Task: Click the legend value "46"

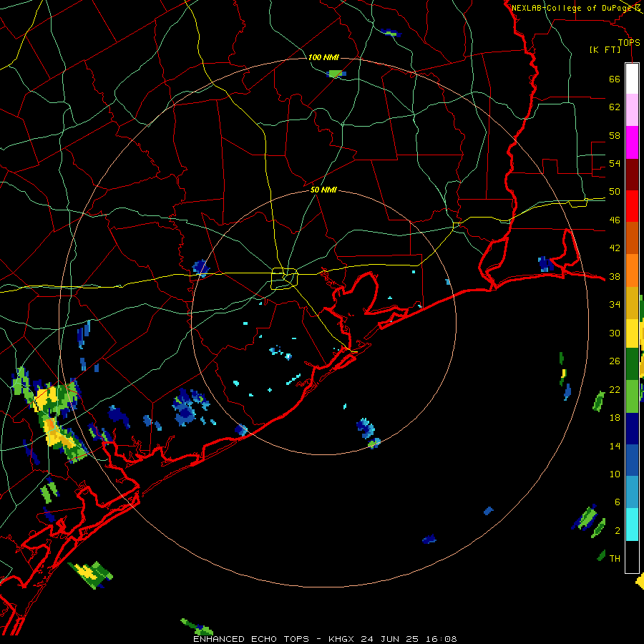Action: tap(615, 220)
